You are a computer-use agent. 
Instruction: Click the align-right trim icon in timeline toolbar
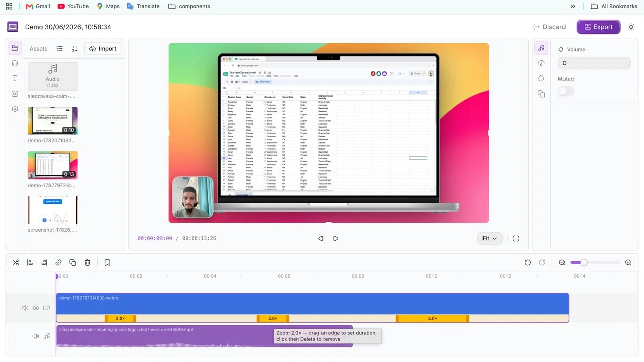tap(44, 262)
